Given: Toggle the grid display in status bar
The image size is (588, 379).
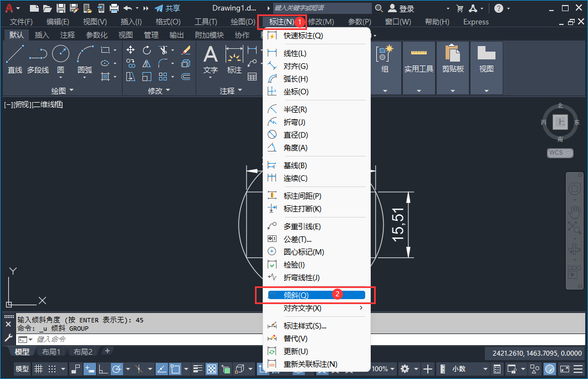Looking at the screenshot, I should coord(38,369).
